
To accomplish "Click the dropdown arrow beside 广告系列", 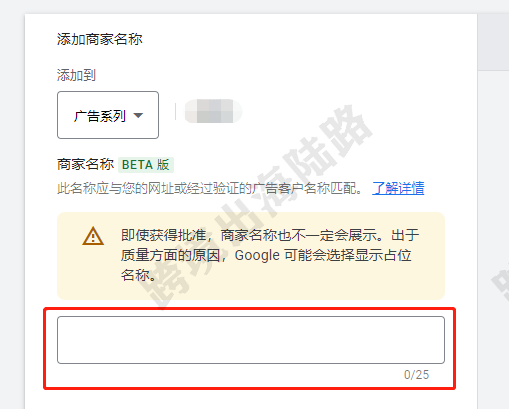I will click(x=138, y=116).
